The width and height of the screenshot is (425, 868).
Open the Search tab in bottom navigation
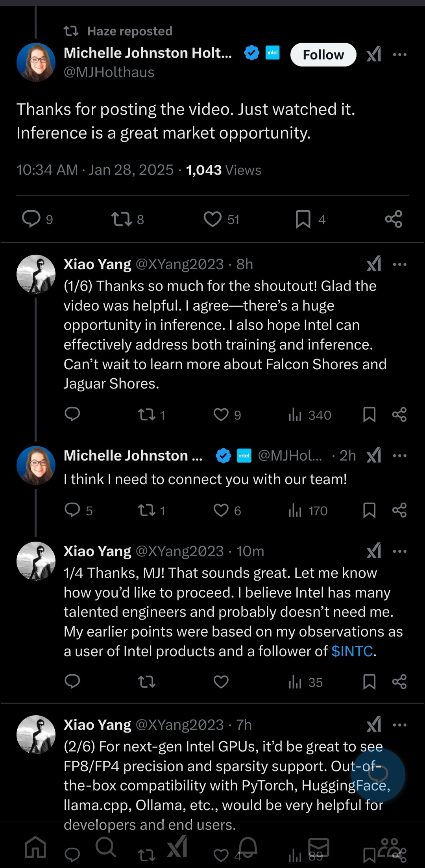pyautogui.click(x=105, y=846)
